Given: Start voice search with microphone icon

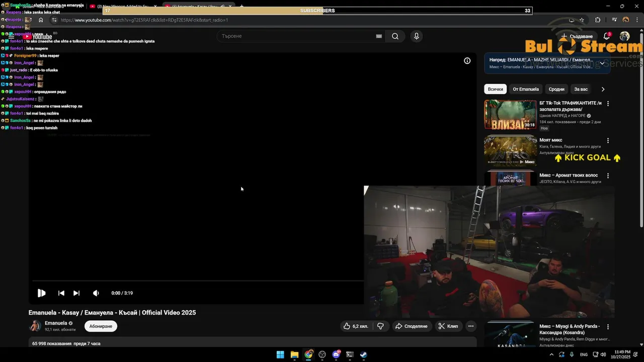Looking at the screenshot, I should click(416, 36).
